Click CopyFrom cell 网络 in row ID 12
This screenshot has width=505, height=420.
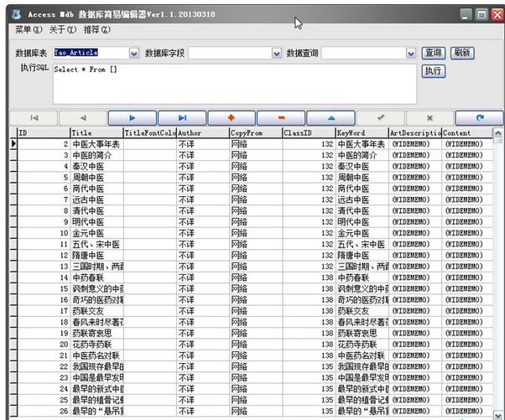pos(256,256)
